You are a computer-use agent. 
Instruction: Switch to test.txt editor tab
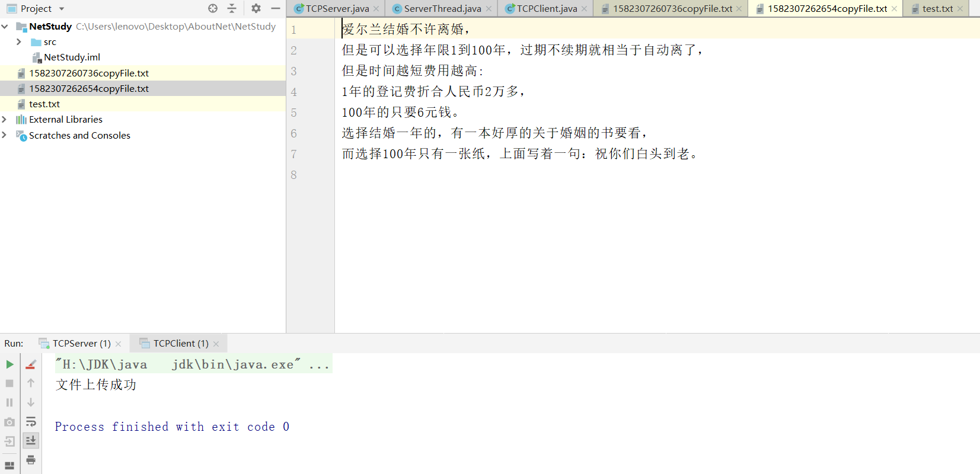[x=937, y=9]
